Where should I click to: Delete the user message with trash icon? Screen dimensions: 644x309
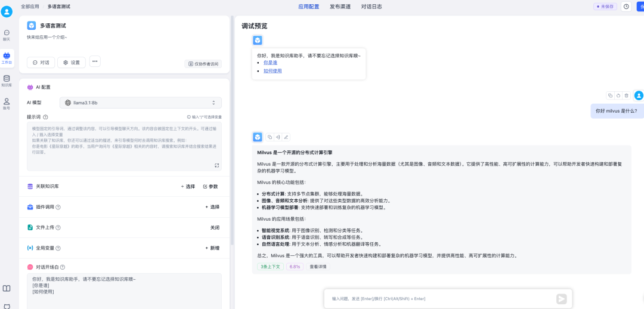627,95
